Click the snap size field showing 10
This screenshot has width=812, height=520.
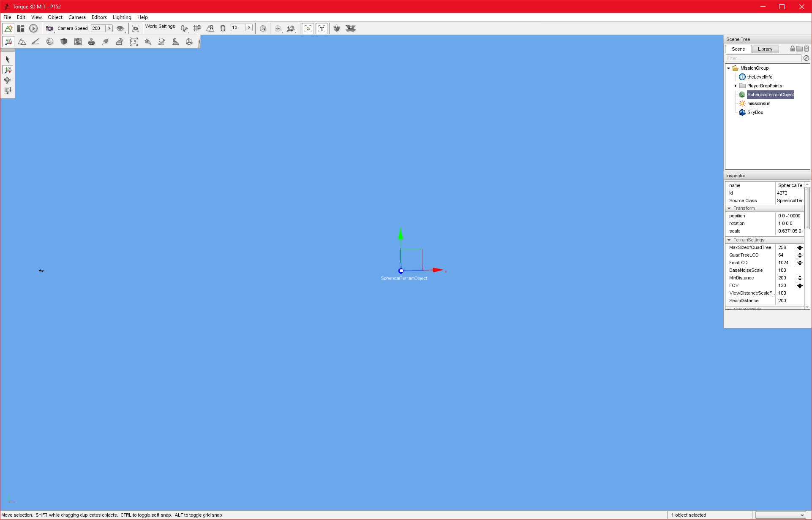pyautogui.click(x=238, y=28)
